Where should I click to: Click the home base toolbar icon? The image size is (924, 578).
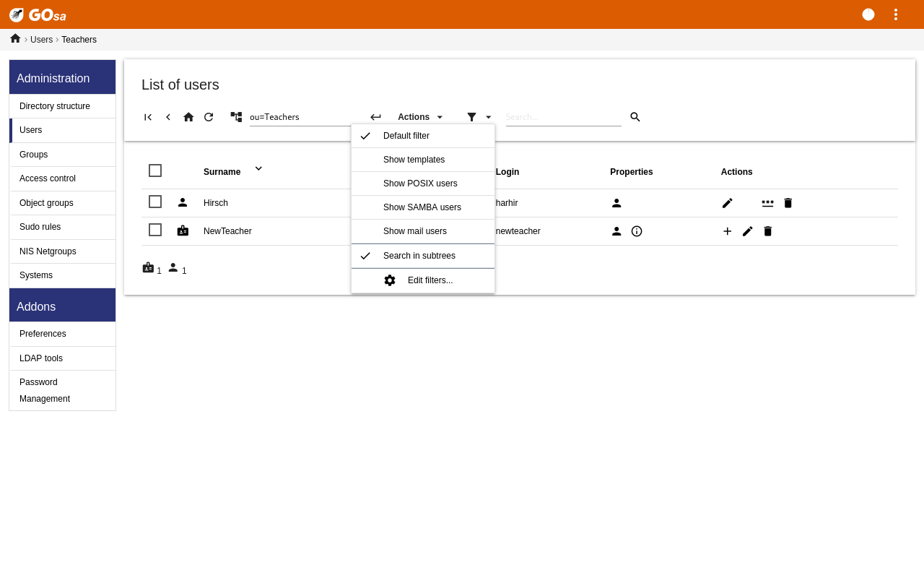pos(188,117)
